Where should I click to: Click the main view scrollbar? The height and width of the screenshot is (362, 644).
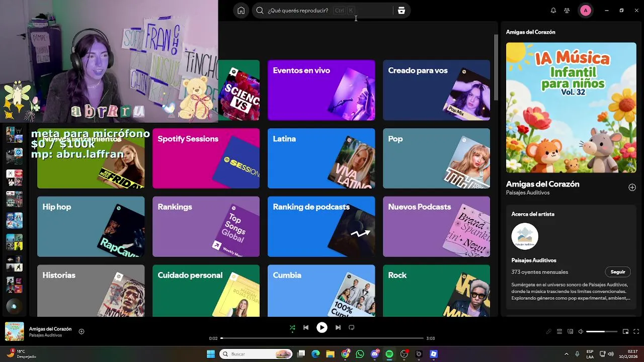496,67
